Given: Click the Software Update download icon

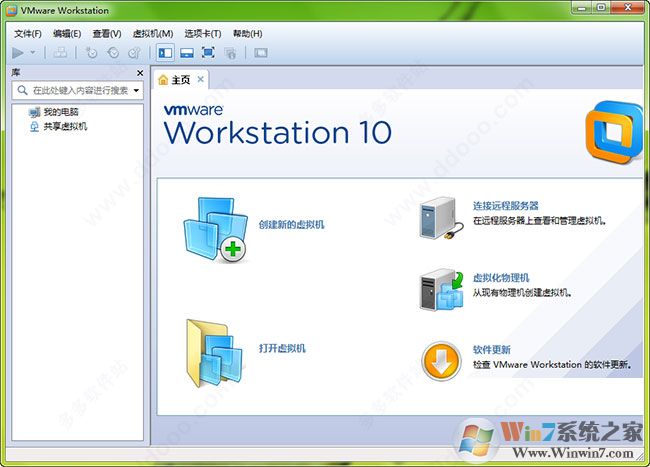Looking at the screenshot, I should 440,361.
